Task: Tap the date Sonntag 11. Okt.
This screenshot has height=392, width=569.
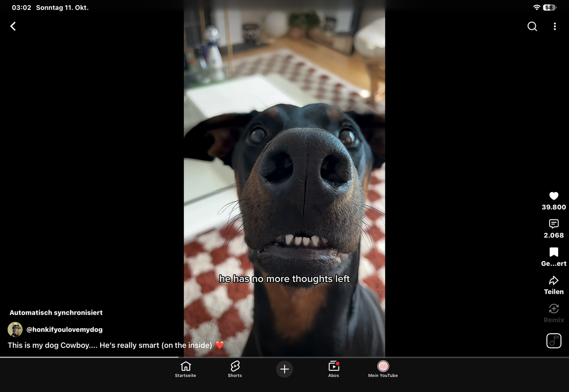Action: click(x=62, y=8)
